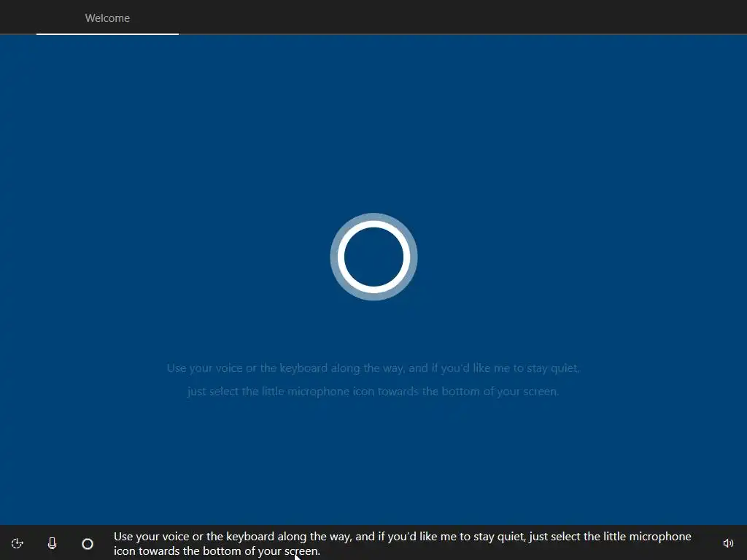This screenshot has width=747, height=560.
Task: Open the Ease of Access icon
Action: coord(18,543)
